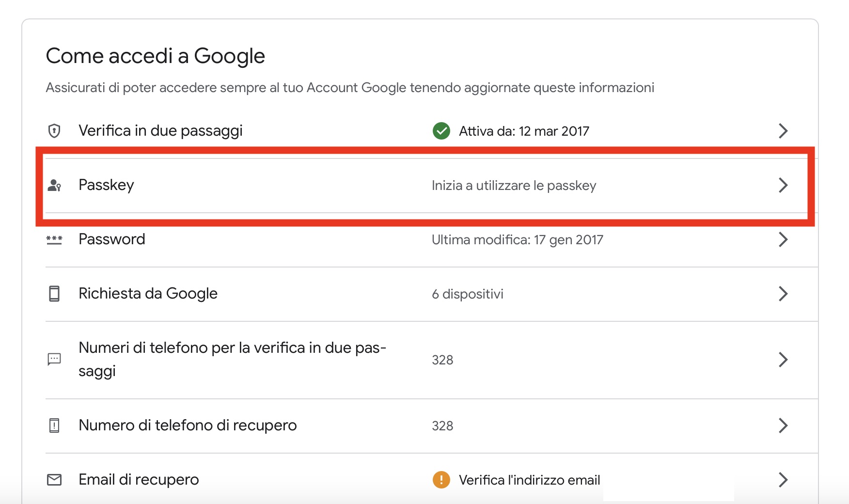Select the Passkey menu entry label
849x504 pixels.
click(106, 185)
